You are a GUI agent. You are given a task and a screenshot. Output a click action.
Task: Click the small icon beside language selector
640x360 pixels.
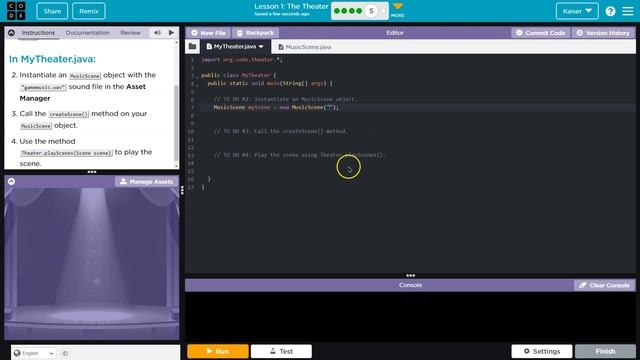(65, 353)
